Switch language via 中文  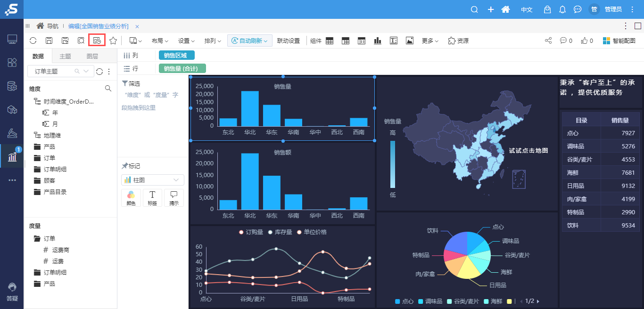point(527,9)
